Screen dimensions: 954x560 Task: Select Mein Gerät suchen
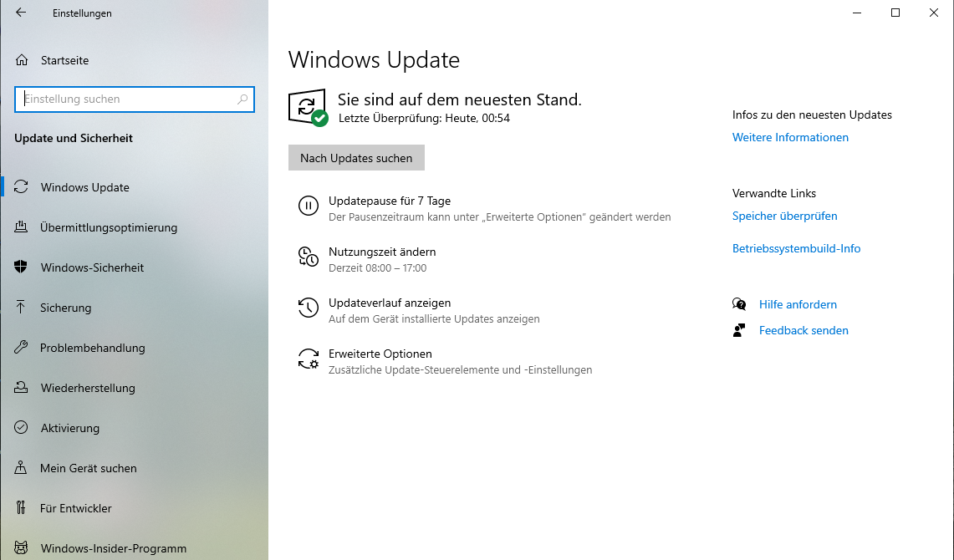(134, 468)
